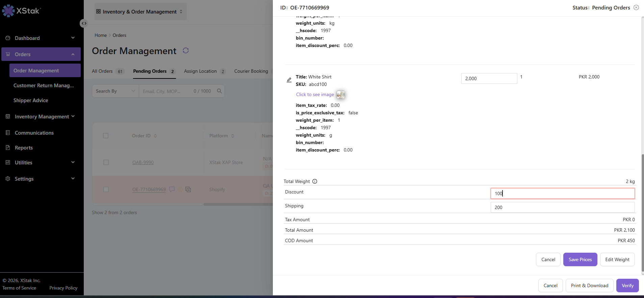644x298 pixels.
Task: Switch to the Pending Orders tab
Action: [x=154, y=71]
